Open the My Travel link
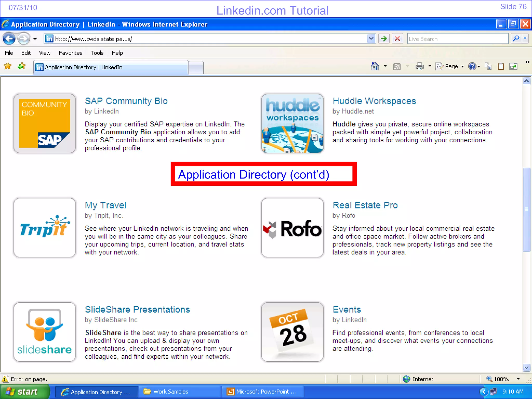 (x=105, y=205)
